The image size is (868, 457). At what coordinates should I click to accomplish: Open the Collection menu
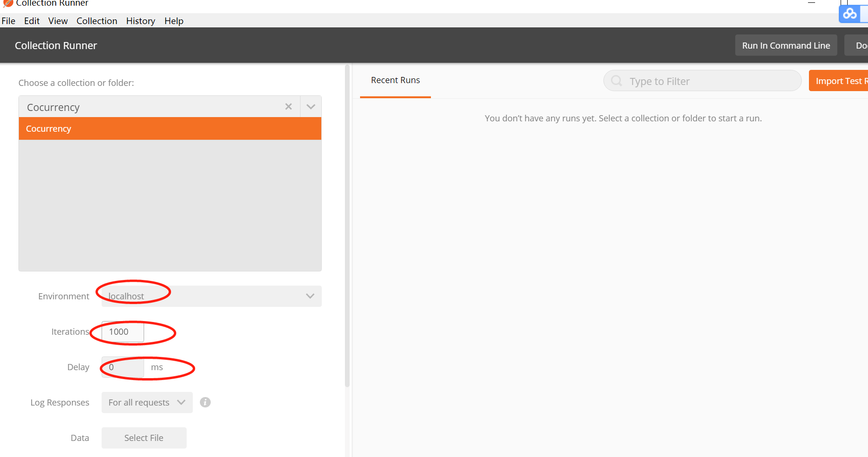point(97,21)
